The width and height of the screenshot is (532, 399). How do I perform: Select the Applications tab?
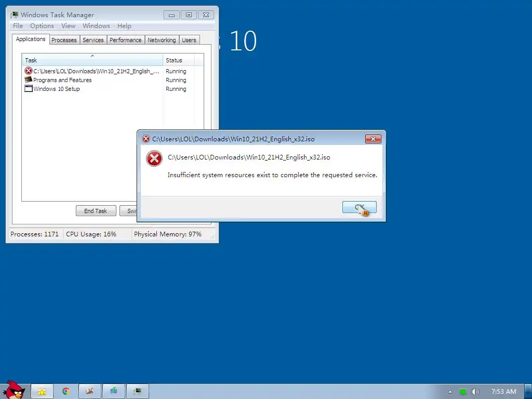[x=31, y=39]
